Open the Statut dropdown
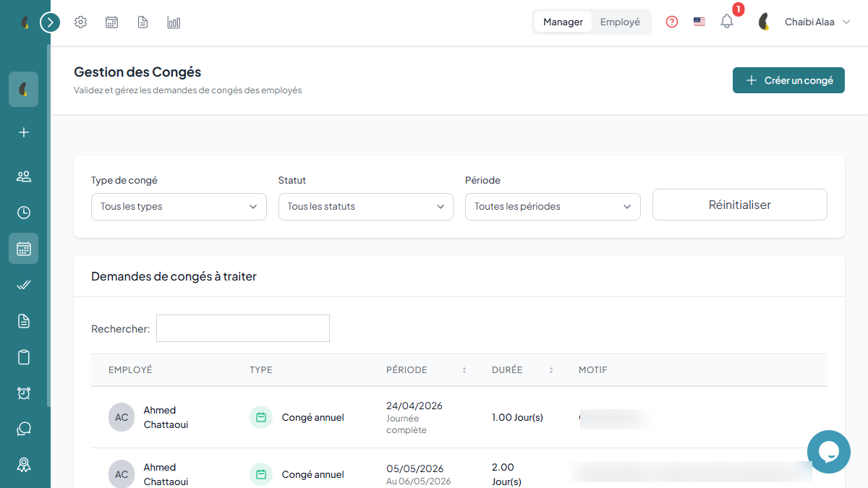868x488 pixels. tap(366, 207)
